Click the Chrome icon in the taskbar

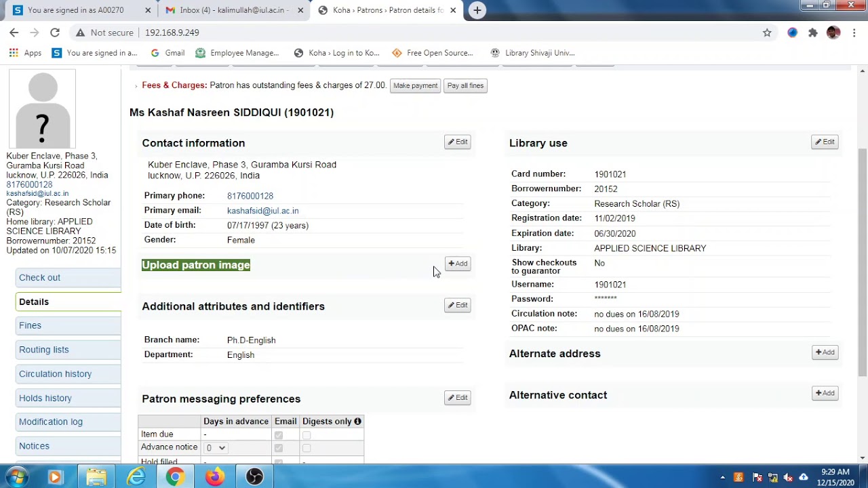[x=176, y=477]
